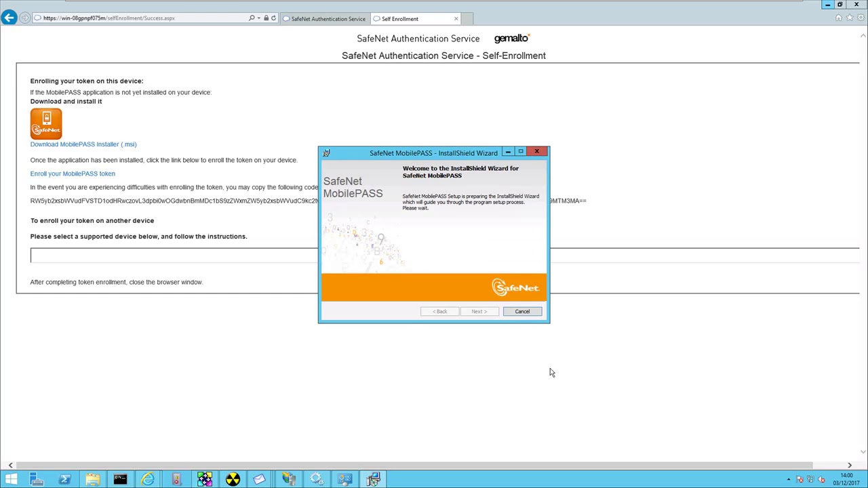
Task: Open the Windows Start button
Action: click(x=11, y=480)
